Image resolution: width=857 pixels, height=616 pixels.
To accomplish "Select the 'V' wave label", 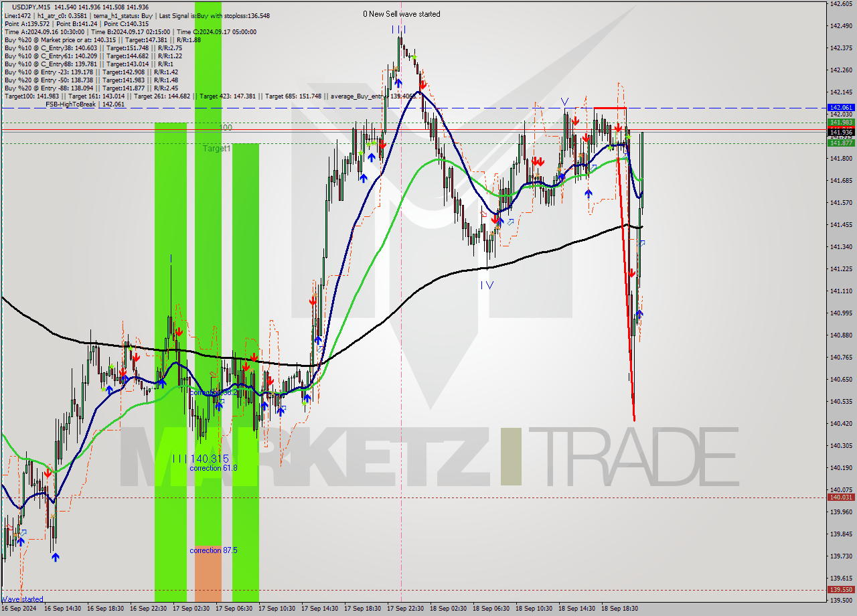I will [x=565, y=102].
